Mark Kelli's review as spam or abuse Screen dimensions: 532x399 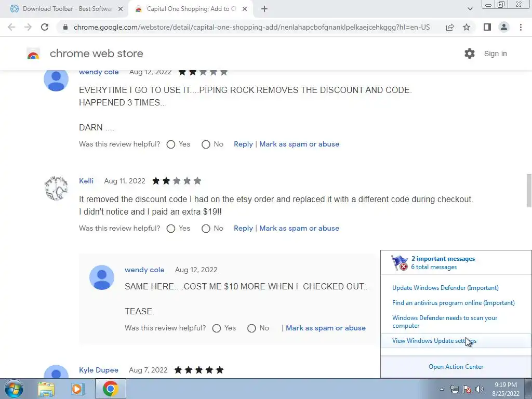pyautogui.click(x=299, y=229)
